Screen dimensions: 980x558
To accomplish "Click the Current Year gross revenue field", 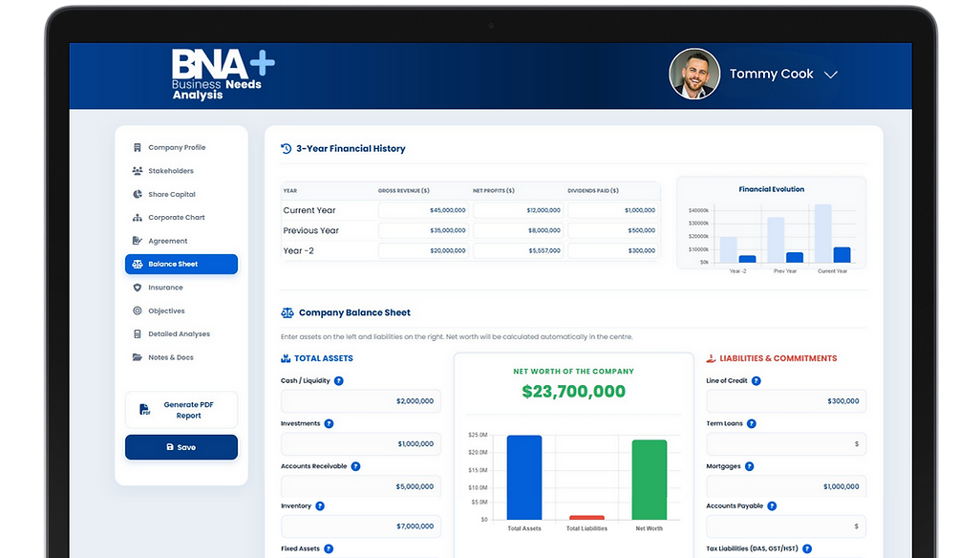I will click(x=423, y=210).
